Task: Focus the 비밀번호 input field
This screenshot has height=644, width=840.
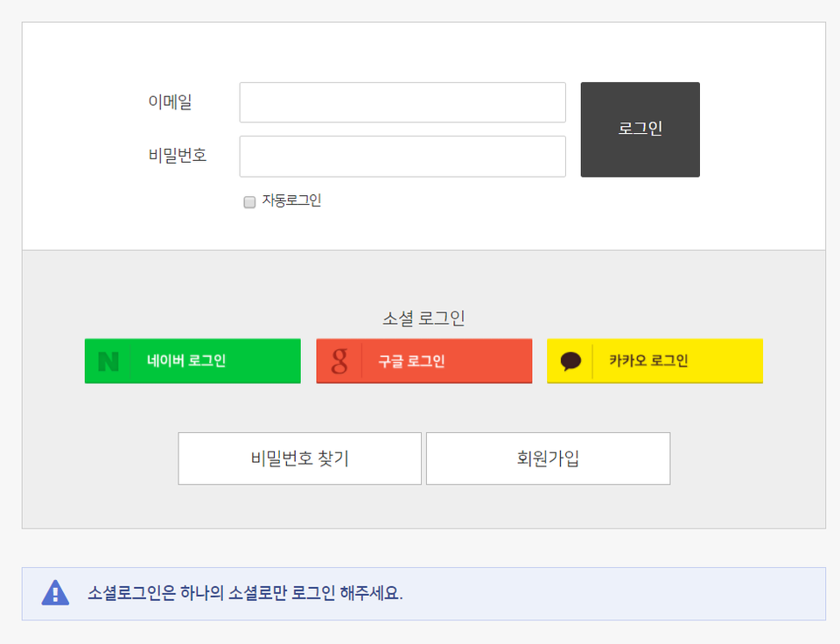Action: (402, 157)
